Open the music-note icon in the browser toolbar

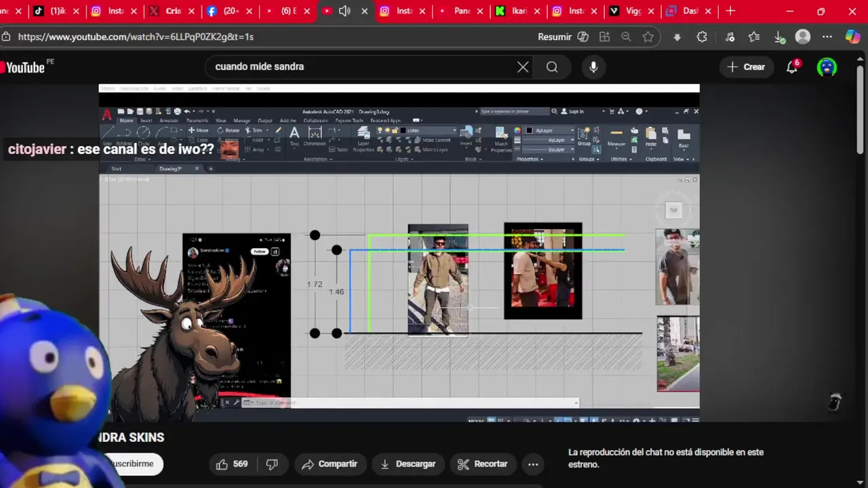click(x=730, y=37)
